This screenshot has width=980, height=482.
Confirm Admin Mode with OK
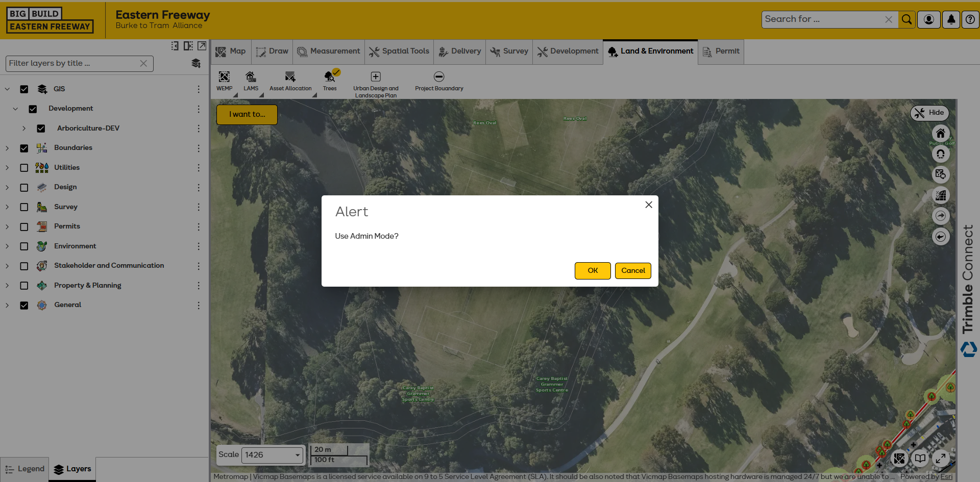pyautogui.click(x=593, y=271)
